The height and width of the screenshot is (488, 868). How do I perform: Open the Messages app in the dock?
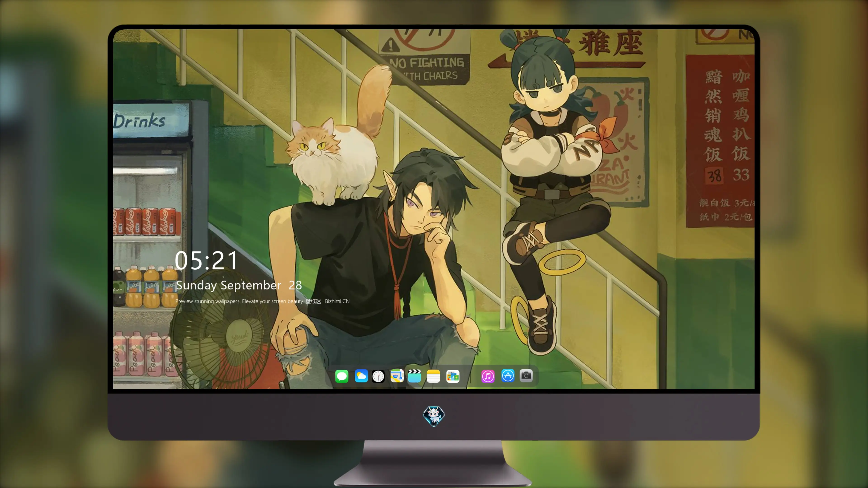coord(342,376)
